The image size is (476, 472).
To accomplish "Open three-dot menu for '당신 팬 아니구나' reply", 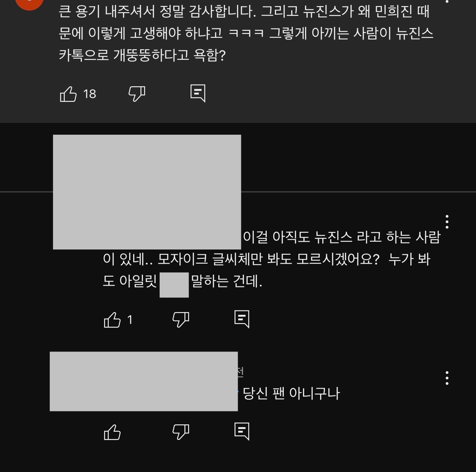I will click(x=447, y=378).
